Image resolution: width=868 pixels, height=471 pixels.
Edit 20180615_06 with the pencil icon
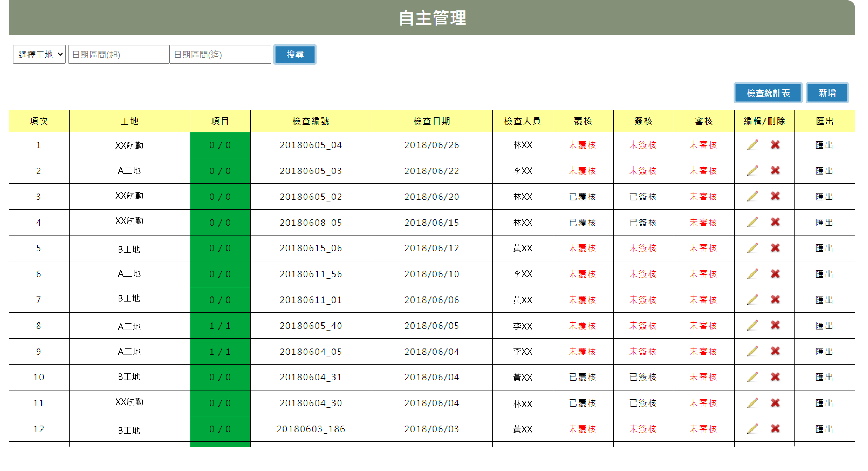[x=752, y=248]
